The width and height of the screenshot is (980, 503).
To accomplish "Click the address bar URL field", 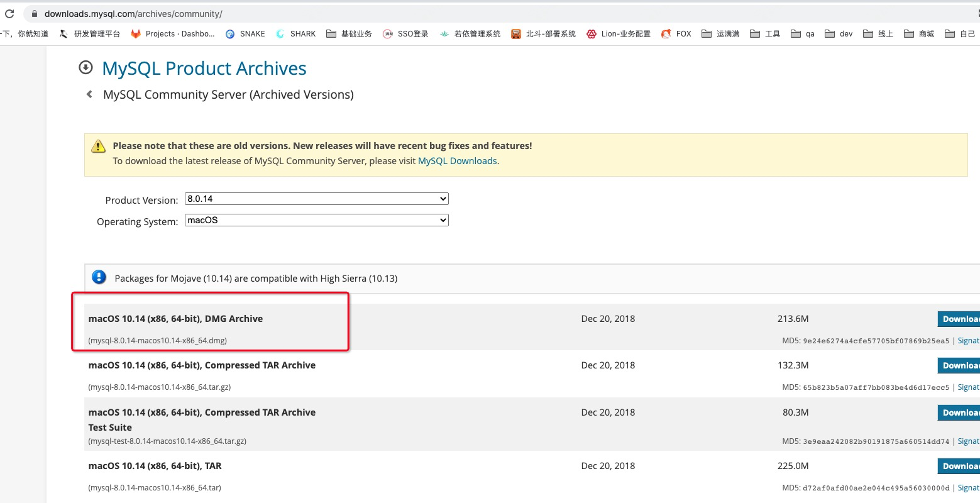I will click(x=503, y=13).
